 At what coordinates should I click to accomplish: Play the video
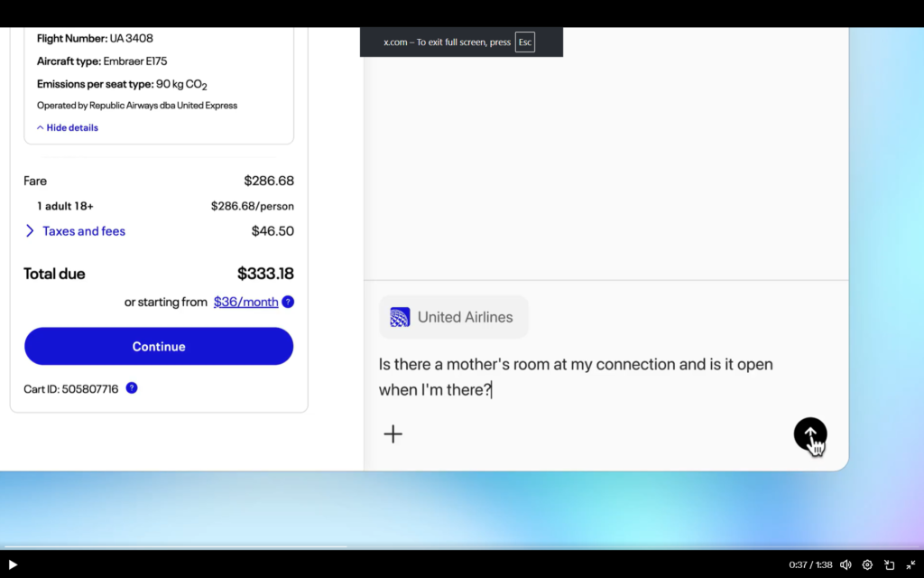[x=13, y=564]
